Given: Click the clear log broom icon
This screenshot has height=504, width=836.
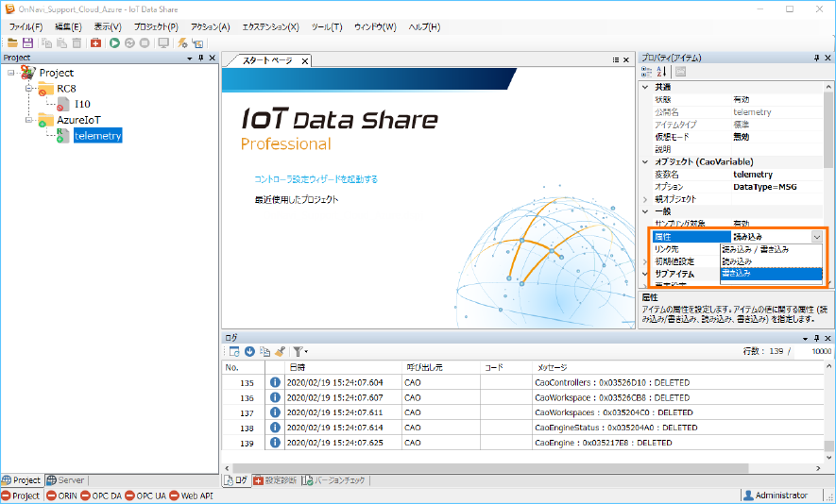Looking at the screenshot, I should (281, 351).
